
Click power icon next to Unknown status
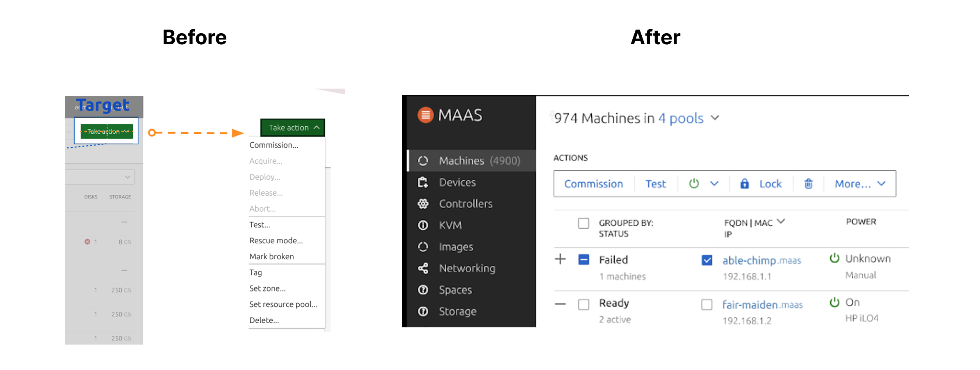click(834, 258)
